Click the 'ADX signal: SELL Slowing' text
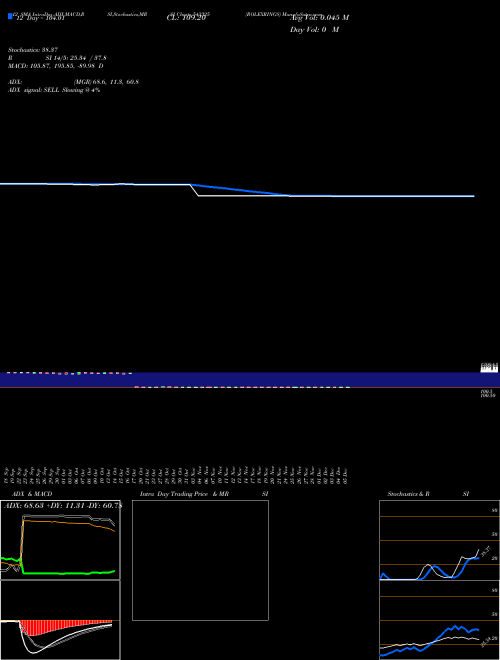 (54, 90)
